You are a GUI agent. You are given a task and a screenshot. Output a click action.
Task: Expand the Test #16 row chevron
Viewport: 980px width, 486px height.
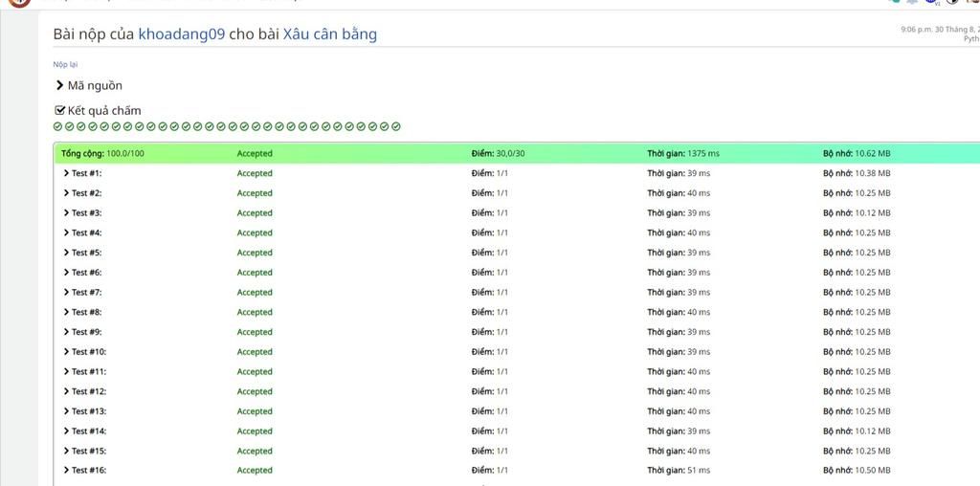tap(66, 471)
